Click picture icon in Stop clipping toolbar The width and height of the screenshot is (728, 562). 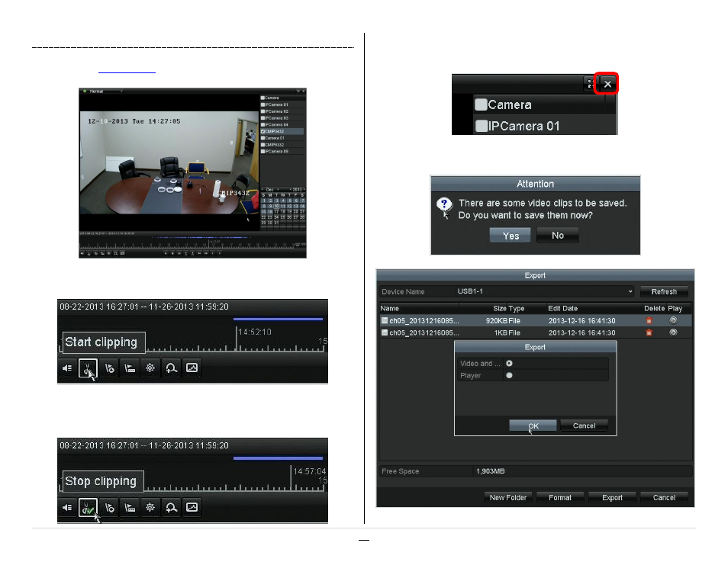[192, 507]
